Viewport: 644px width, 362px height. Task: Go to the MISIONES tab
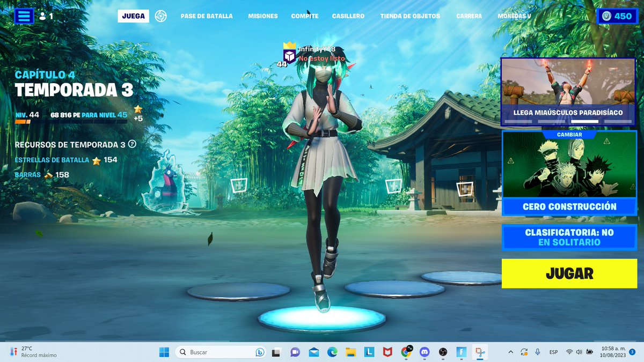263,16
